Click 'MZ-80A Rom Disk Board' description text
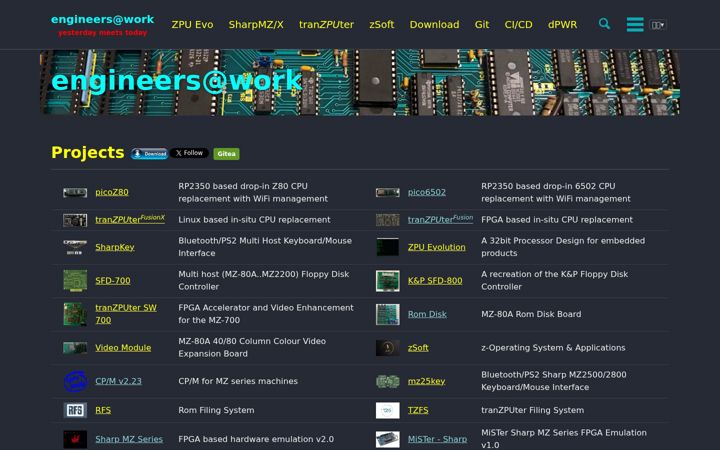The width and height of the screenshot is (720, 450). [531, 314]
